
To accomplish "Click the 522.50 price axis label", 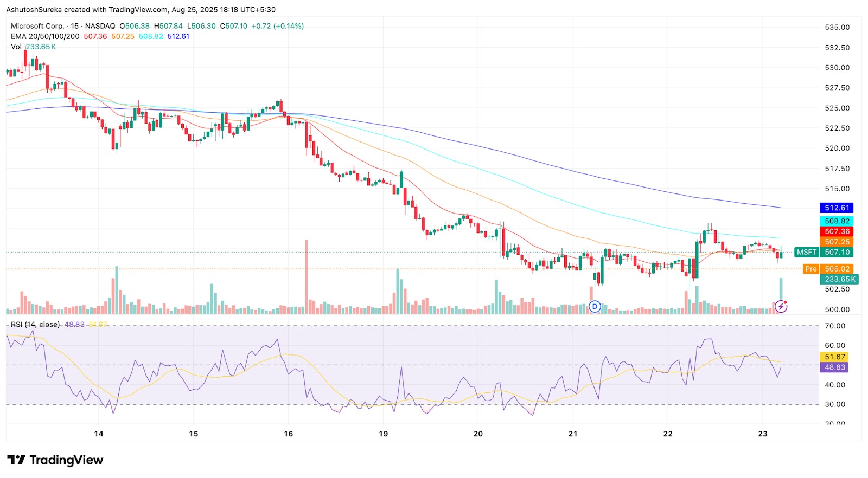I will [x=837, y=128].
